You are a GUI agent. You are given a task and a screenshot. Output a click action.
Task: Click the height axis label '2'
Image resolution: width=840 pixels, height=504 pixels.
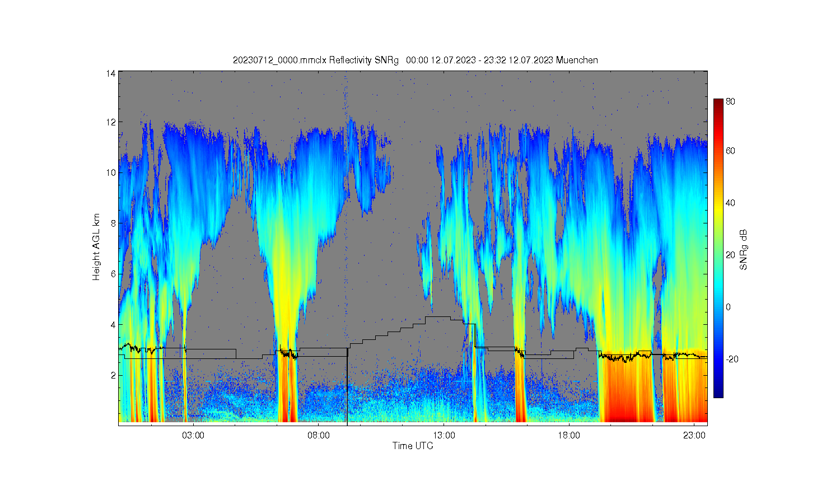[113, 375]
